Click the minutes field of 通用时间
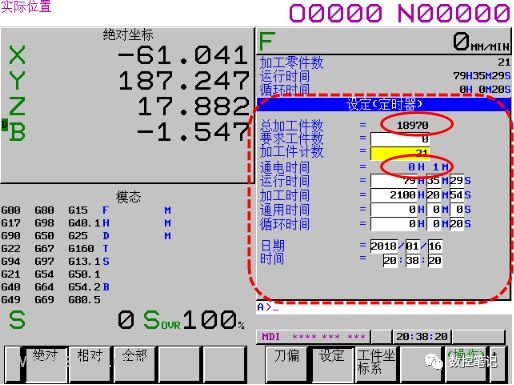Viewport: 514px width, 385px height. (433, 209)
